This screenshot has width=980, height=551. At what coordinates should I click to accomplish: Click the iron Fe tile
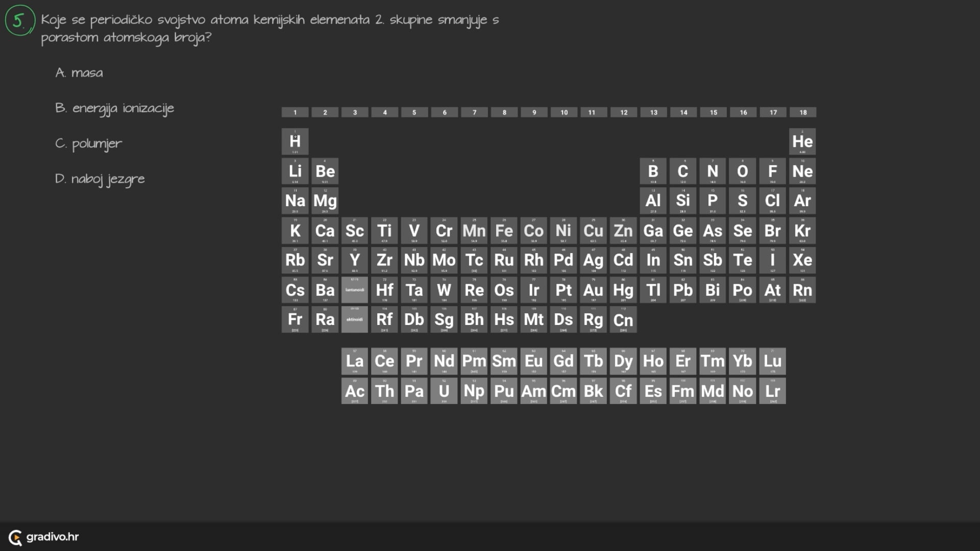point(504,231)
